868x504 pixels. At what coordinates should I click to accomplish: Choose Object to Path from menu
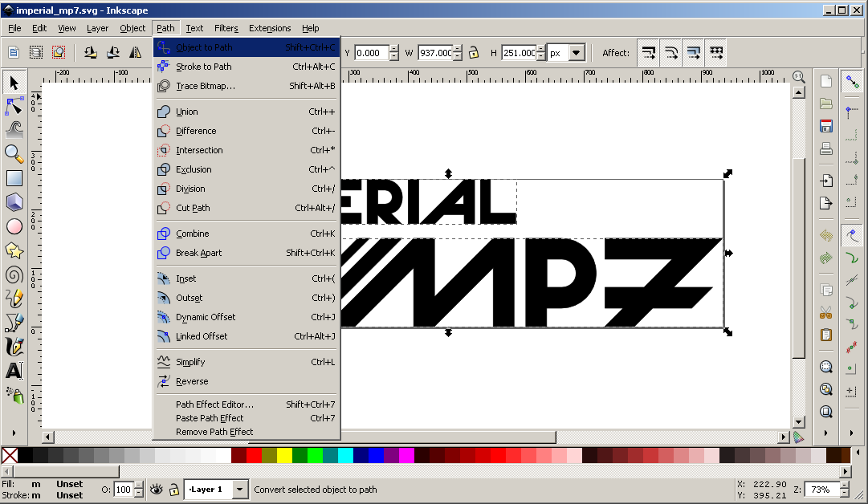click(x=204, y=47)
